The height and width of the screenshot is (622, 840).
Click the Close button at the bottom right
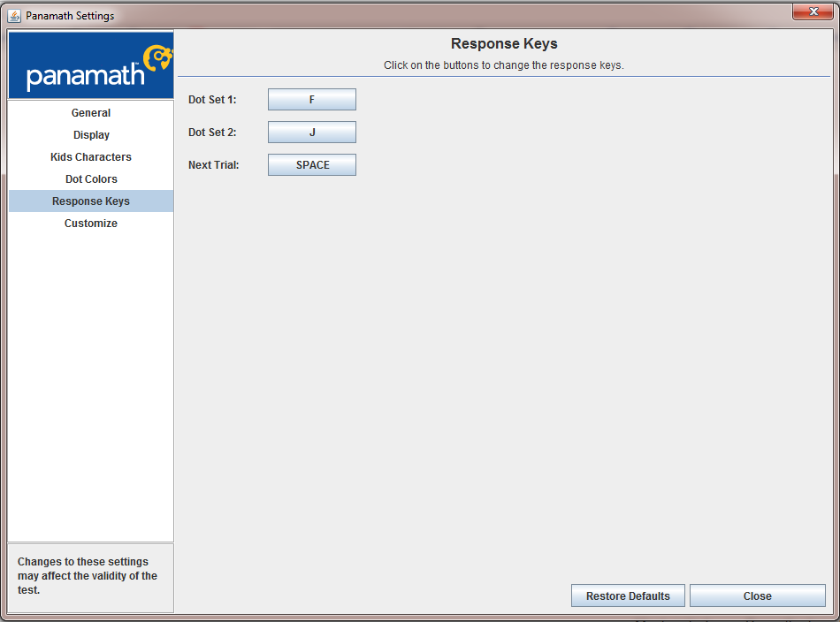click(758, 595)
